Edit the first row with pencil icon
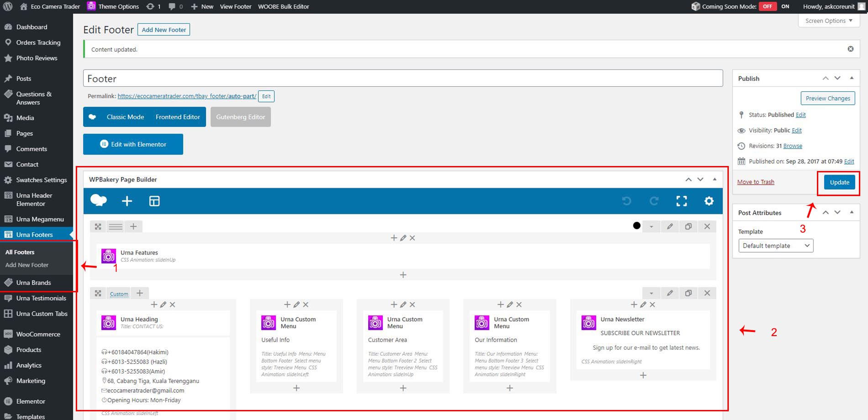 click(669, 227)
